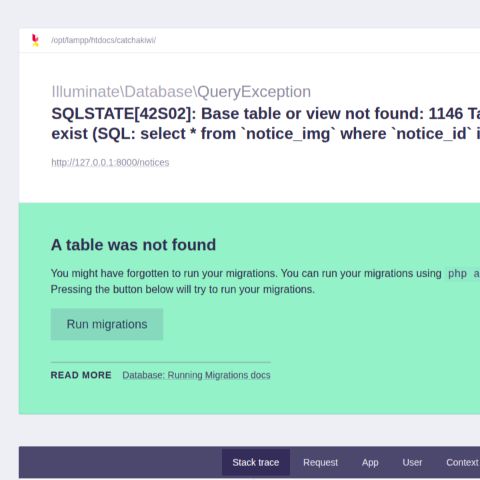This screenshot has height=480, width=480.
Task: Click the 'A table was not found' heading
Action: (x=133, y=245)
